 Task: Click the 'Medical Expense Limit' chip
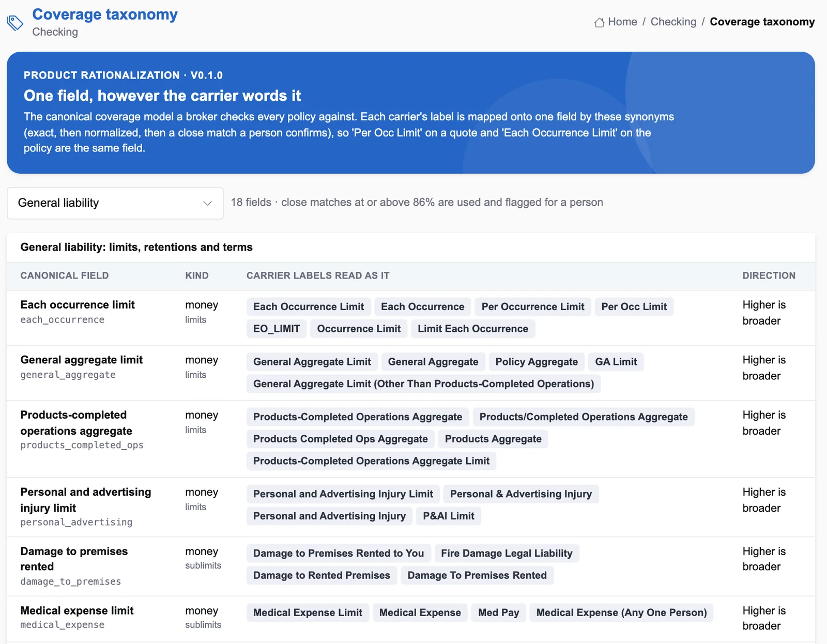(308, 613)
